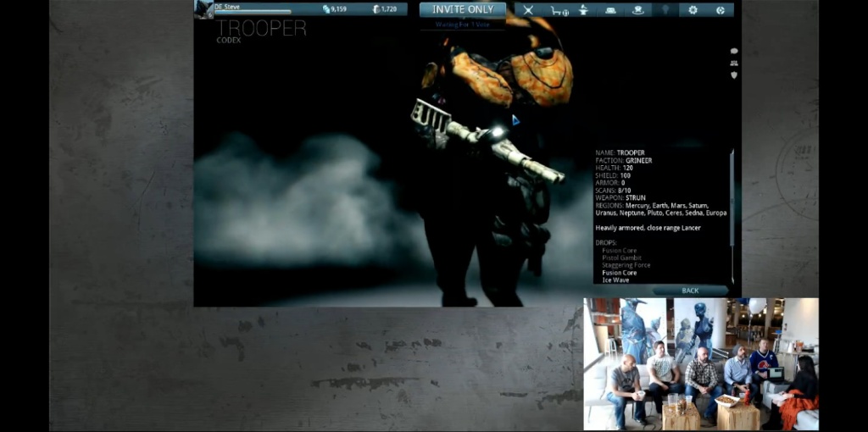Click the DE_Steve player avatar

point(203,9)
